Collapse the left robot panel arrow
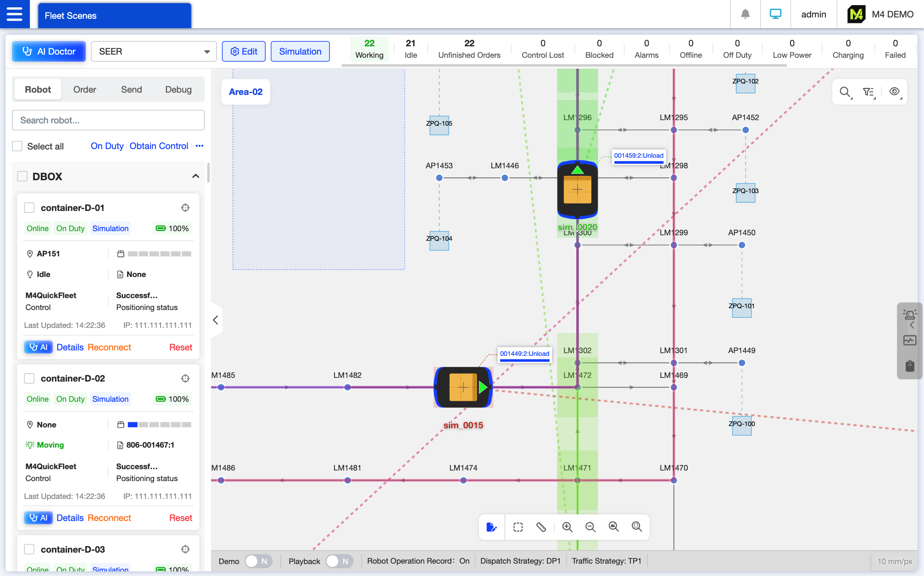 [x=216, y=320]
